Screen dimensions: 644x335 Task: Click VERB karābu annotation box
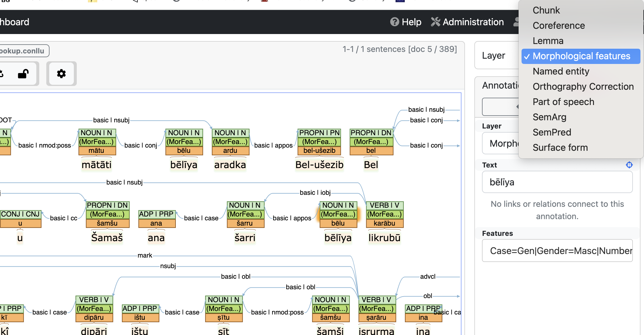384,214
